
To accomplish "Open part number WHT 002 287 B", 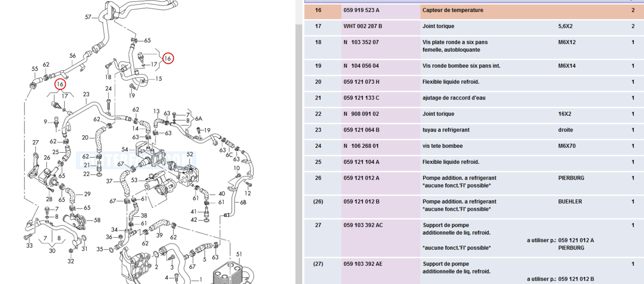I will tap(363, 26).
